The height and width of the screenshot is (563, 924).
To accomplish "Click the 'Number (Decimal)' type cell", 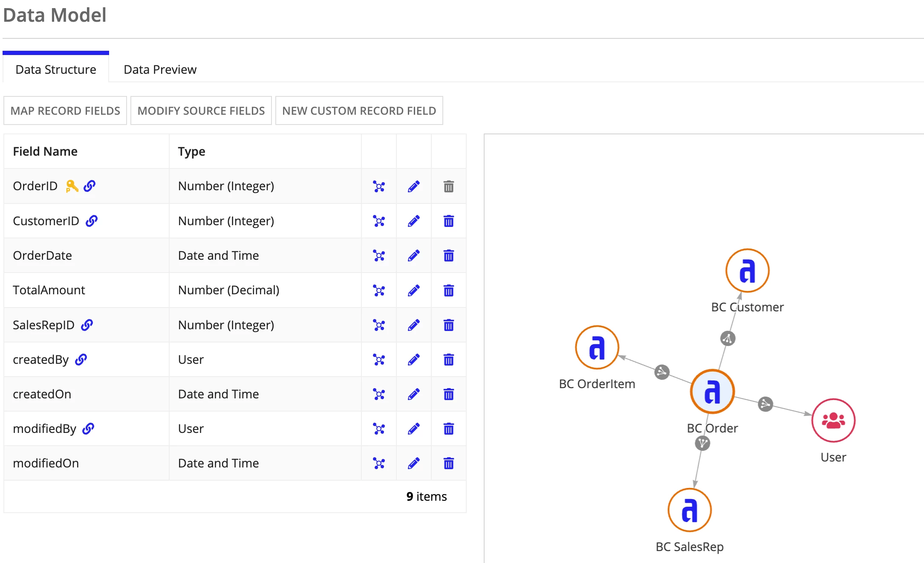I will pyautogui.click(x=265, y=290).
